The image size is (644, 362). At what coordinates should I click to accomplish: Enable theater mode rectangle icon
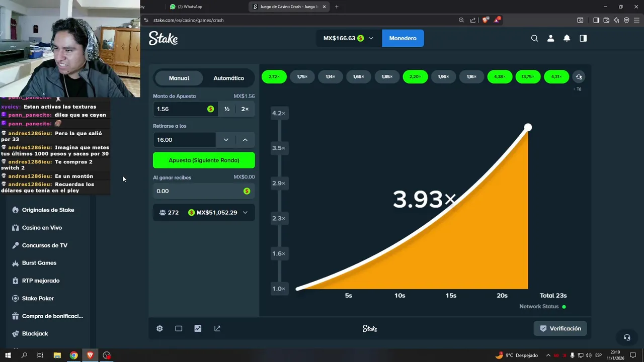click(x=179, y=328)
